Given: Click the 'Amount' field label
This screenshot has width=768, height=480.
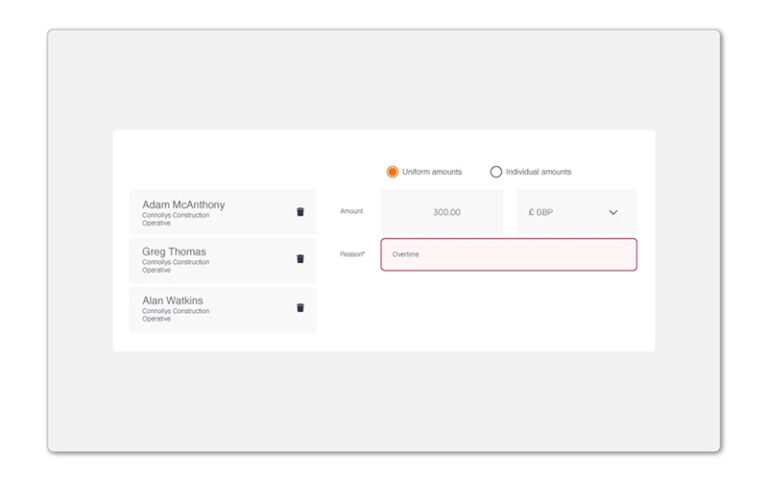Looking at the screenshot, I should [x=351, y=211].
